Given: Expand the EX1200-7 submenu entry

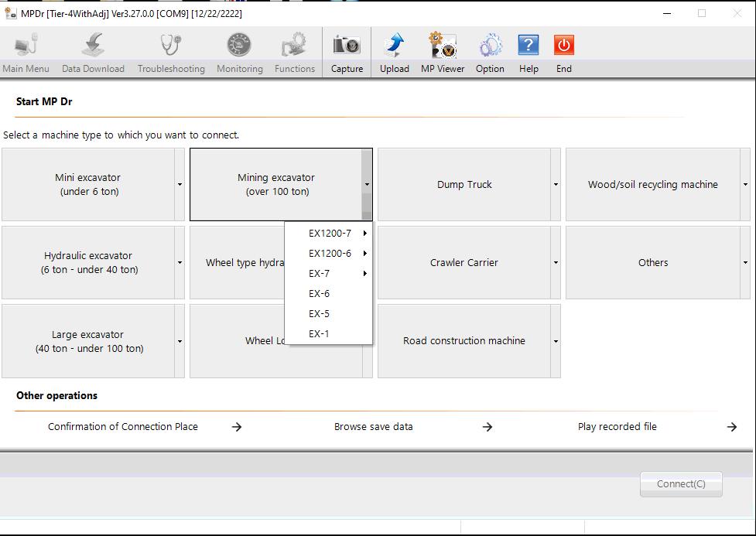Looking at the screenshot, I should tap(329, 232).
